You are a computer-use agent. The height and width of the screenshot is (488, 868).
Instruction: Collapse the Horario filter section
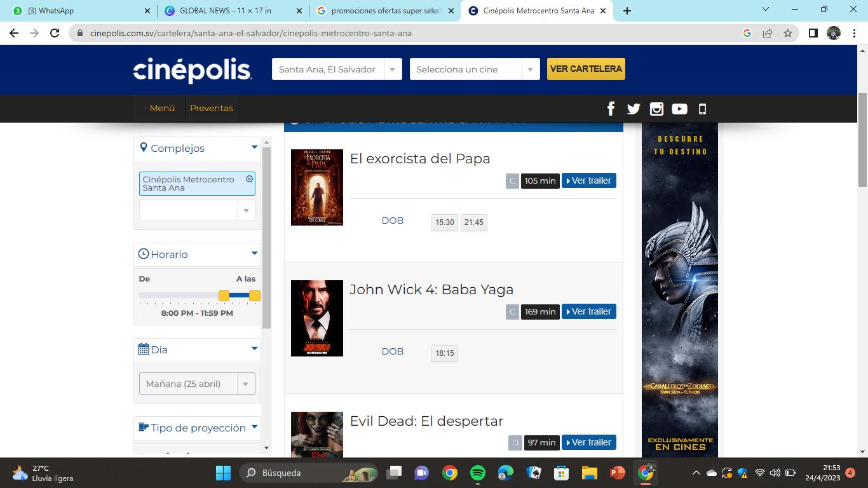click(255, 254)
